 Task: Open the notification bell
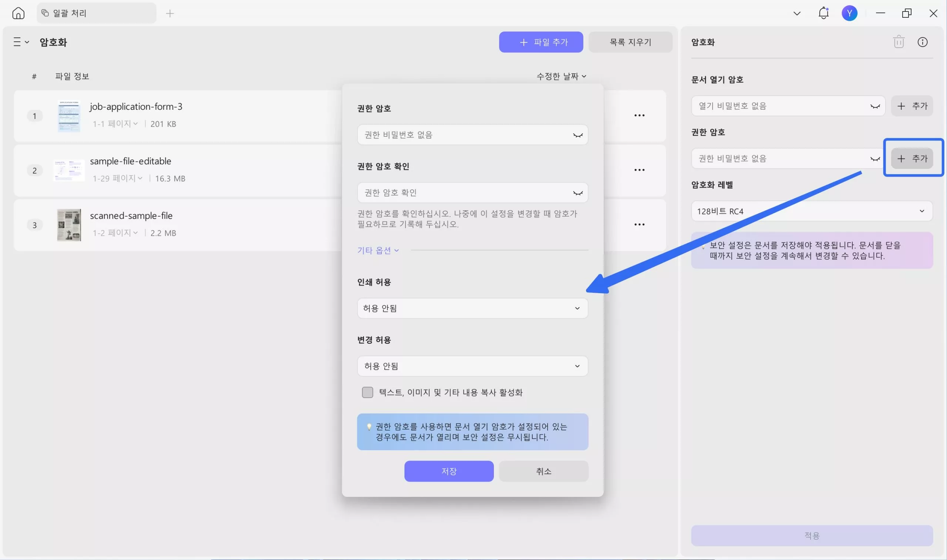(x=823, y=13)
